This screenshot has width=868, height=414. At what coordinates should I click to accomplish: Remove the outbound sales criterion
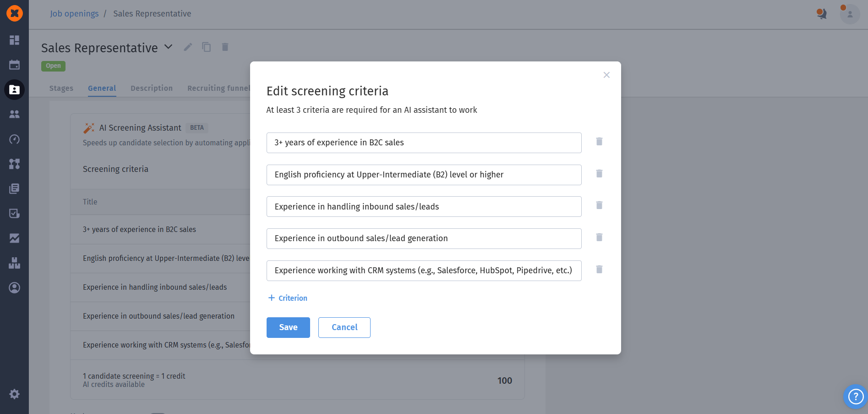click(x=599, y=237)
